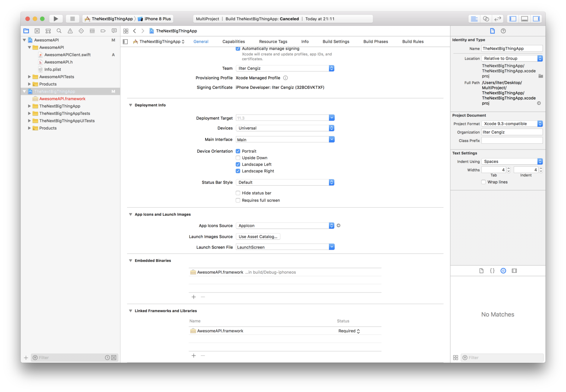Image resolution: width=566 pixels, height=392 pixels.
Task: Open the Breakpoint navigator
Action: coord(103,31)
